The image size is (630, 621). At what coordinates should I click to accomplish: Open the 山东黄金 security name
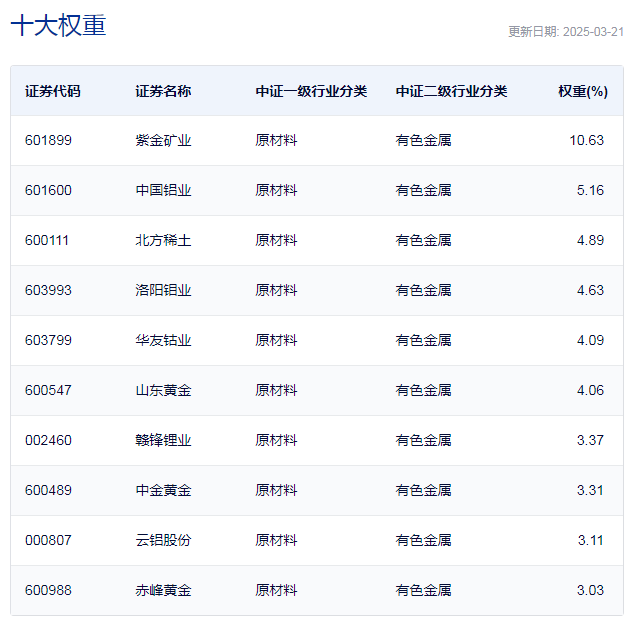pyautogui.click(x=163, y=390)
